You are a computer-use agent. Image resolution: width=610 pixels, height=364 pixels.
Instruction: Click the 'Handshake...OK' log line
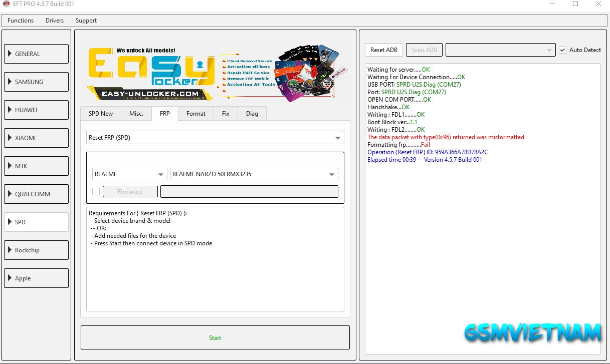pyautogui.click(x=388, y=107)
